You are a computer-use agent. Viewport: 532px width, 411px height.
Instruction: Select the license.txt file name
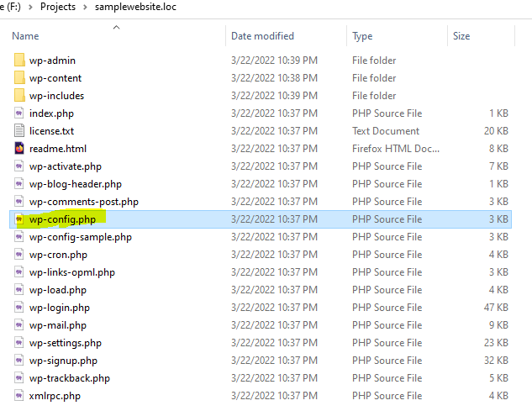pyautogui.click(x=51, y=131)
